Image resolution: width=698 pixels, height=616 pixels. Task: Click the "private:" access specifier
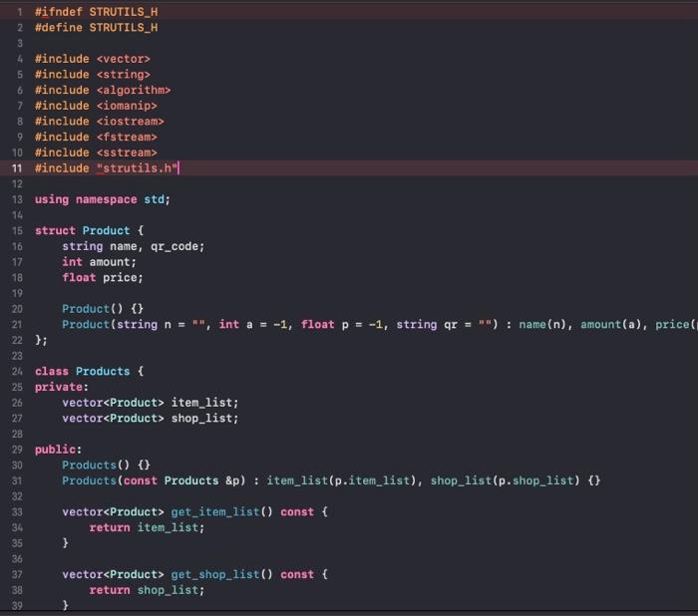click(62, 387)
